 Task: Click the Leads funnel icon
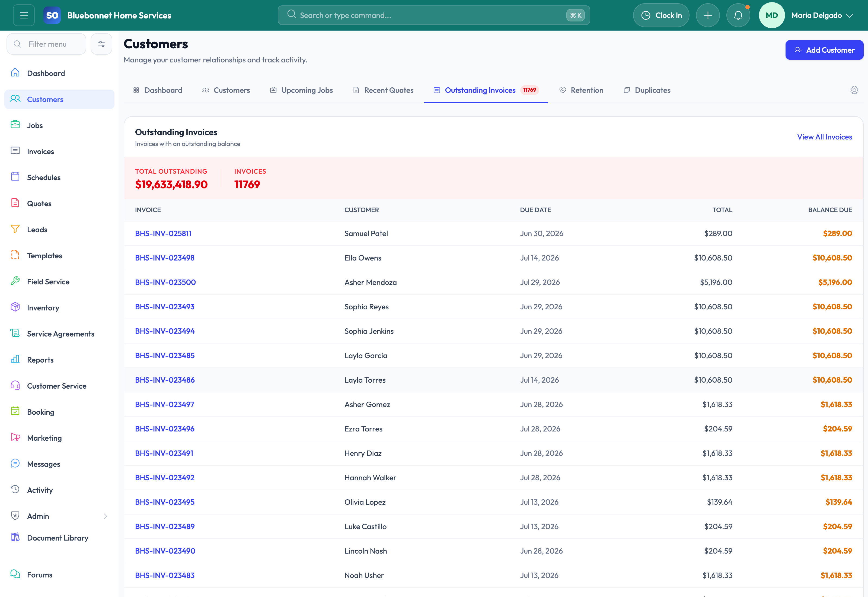click(x=15, y=229)
